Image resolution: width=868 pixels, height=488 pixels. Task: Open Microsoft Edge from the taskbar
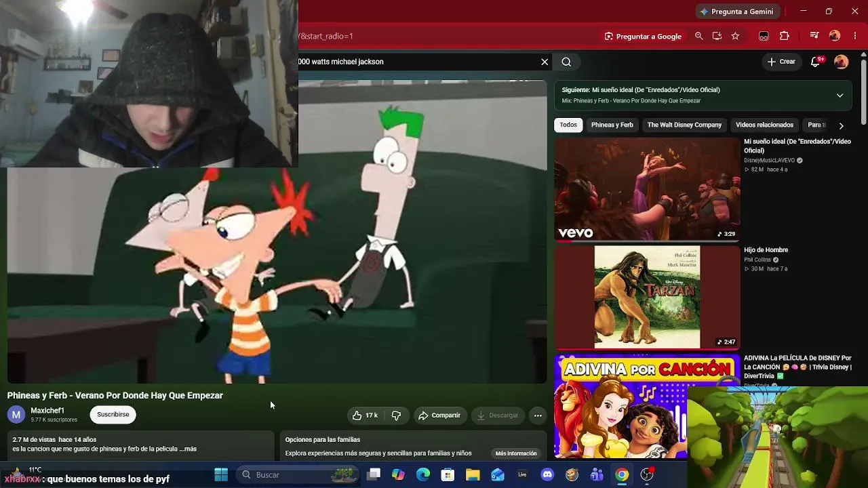pyautogui.click(x=423, y=474)
